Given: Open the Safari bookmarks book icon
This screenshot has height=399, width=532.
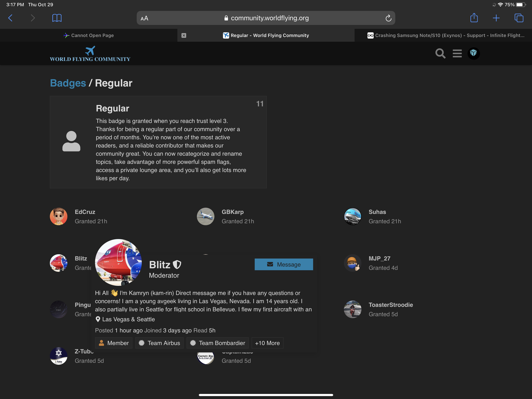Looking at the screenshot, I should (x=57, y=18).
